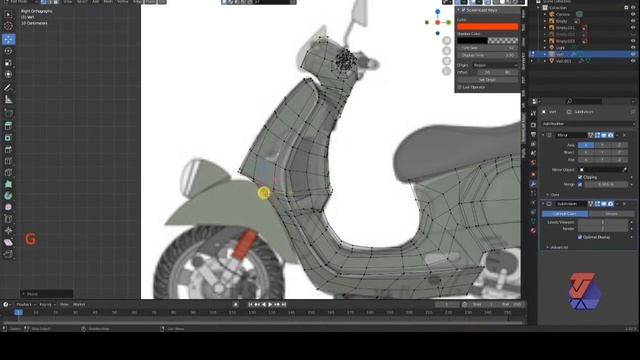Select the Smooth vertices tool
The width and height of the screenshot is (640, 360).
click(8, 207)
